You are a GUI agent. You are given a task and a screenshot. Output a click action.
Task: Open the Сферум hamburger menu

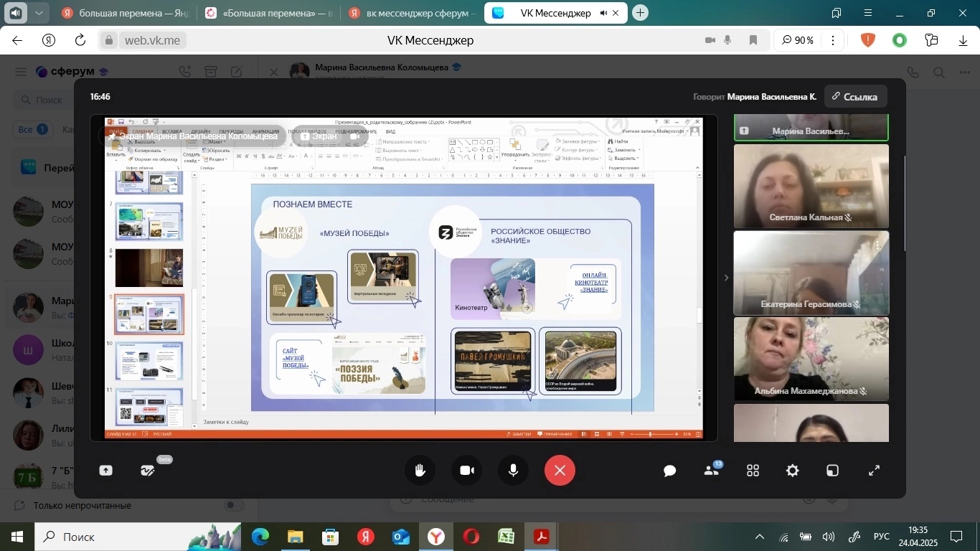(21, 72)
